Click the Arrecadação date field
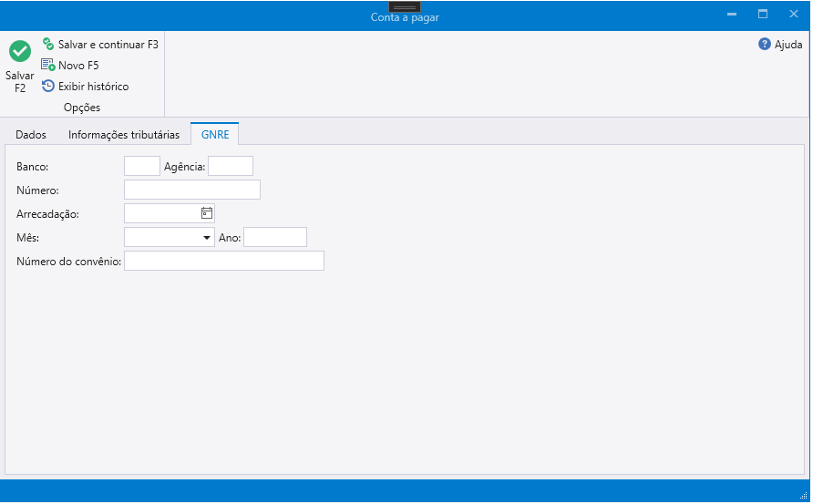813x504 pixels. (x=161, y=213)
